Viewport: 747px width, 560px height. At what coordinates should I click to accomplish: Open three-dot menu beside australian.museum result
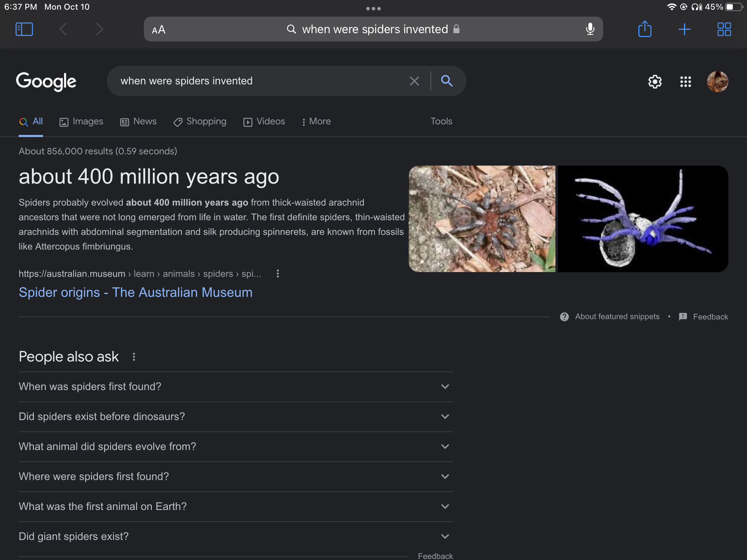[x=278, y=274]
